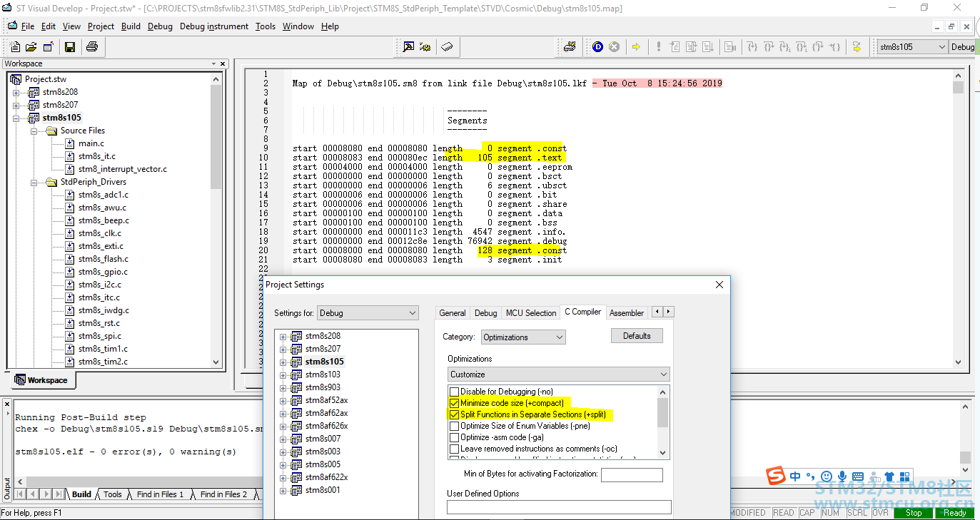
Task: Click the User Defined Options text field
Action: 559,507
